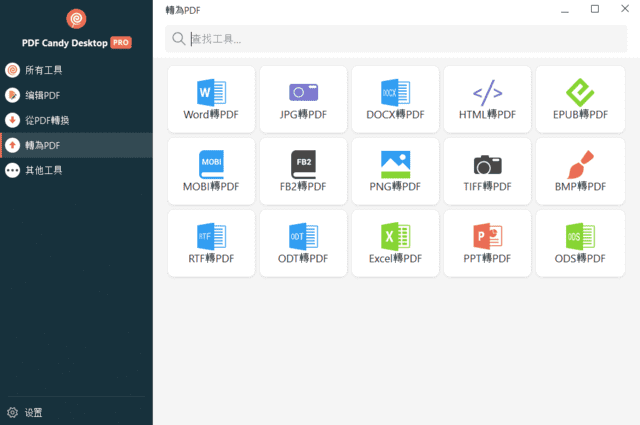Go to the 從PDF轉換 section
640x425 pixels.
47,120
